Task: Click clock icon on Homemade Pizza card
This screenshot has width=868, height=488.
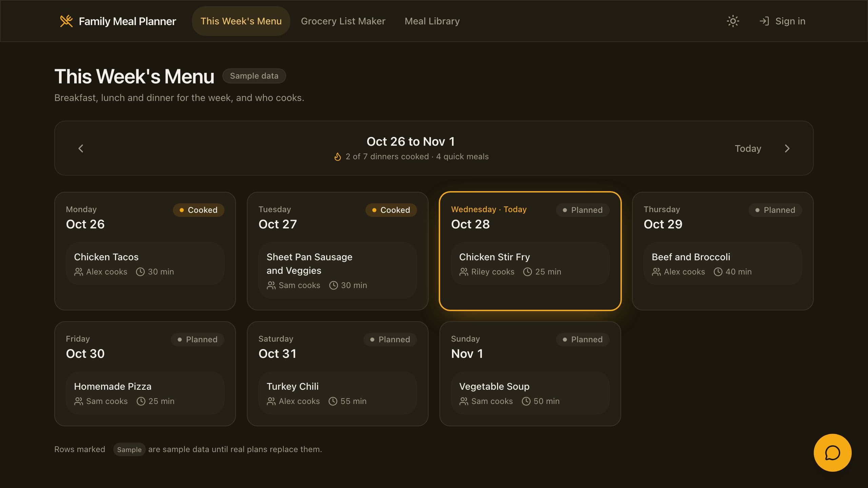Action: coord(141,401)
